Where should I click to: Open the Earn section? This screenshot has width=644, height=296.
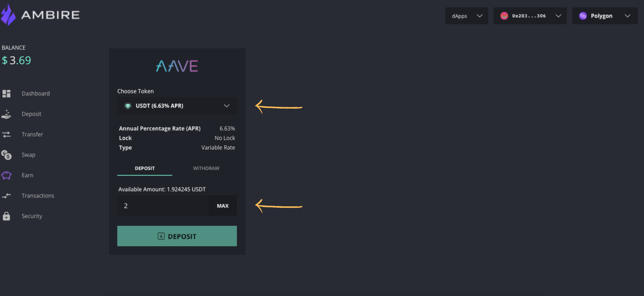(x=27, y=175)
